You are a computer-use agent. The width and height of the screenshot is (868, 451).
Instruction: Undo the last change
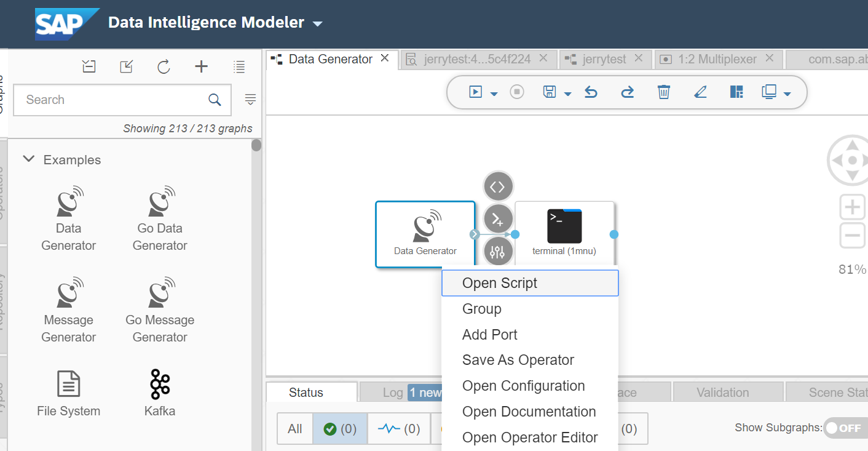(x=591, y=92)
